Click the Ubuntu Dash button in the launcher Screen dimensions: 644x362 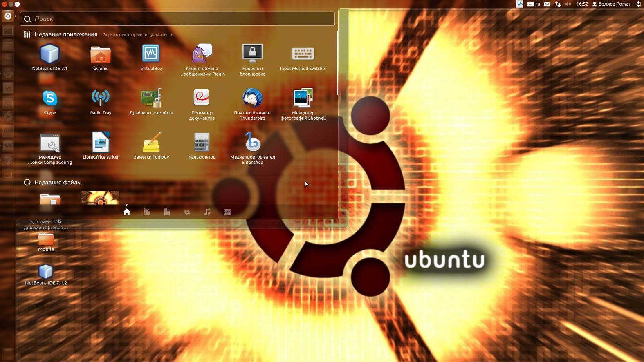8,16
